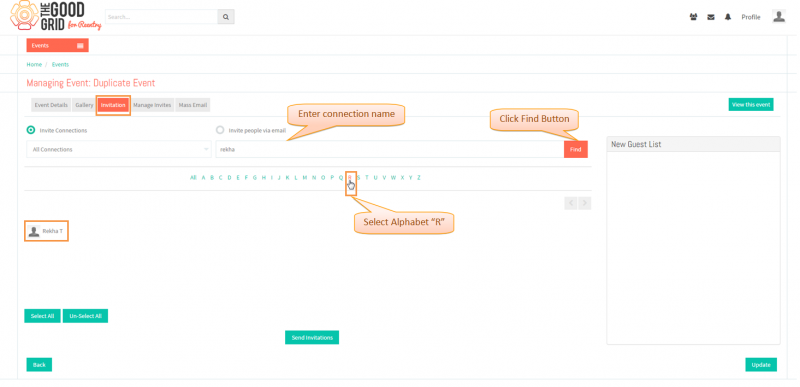This screenshot has width=800, height=387.
Task: Expand the All Connections dropdown
Action: pos(119,149)
